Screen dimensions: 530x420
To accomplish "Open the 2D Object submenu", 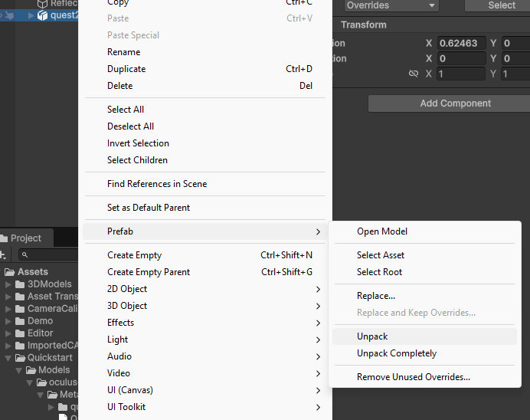I will point(205,289).
